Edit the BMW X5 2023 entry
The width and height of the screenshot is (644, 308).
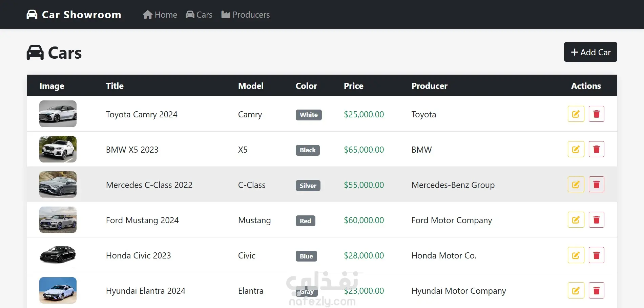576,149
